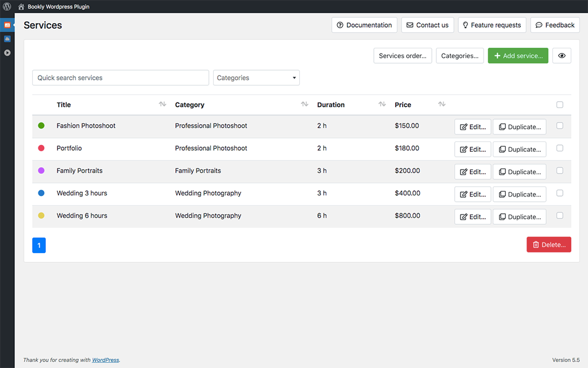Check the Fashion Photoshoot row checkbox
The height and width of the screenshot is (368, 588).
559,126
